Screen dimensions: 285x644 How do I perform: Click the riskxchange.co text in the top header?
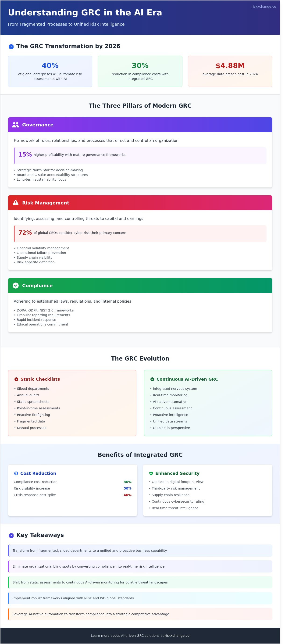(264, 7)
